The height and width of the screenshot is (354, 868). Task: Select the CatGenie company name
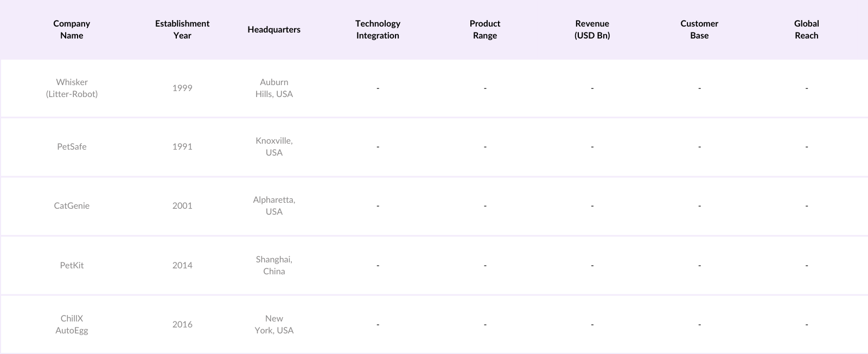click(x=72, y=205)
